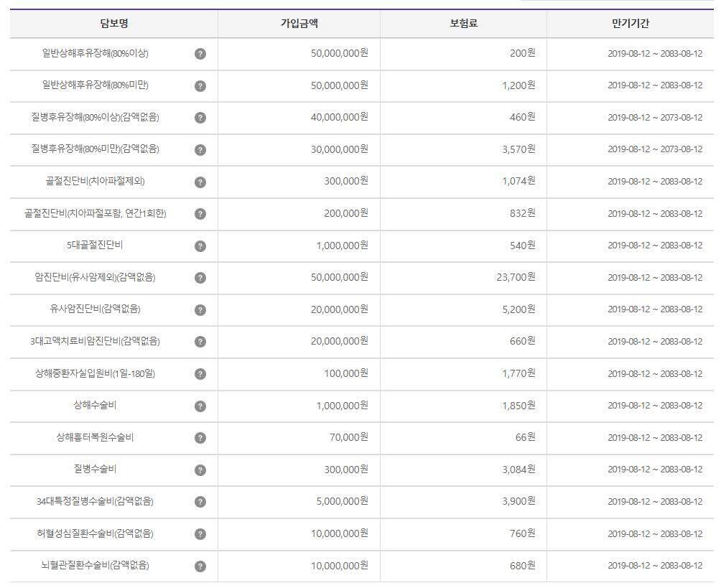This screenshot has width=721, height=588.
Task: Click help icon for 일반상해후유장해(80%미만)
Action: pos(200,86)
